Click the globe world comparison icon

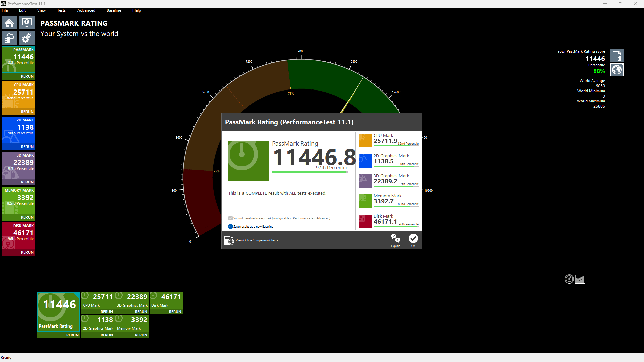[616, 70]
